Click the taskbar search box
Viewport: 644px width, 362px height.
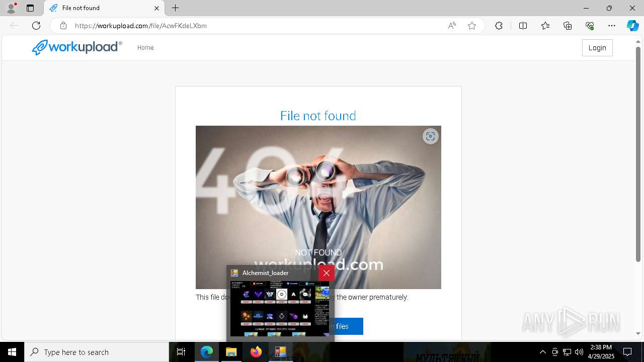[x=97, y=352]
